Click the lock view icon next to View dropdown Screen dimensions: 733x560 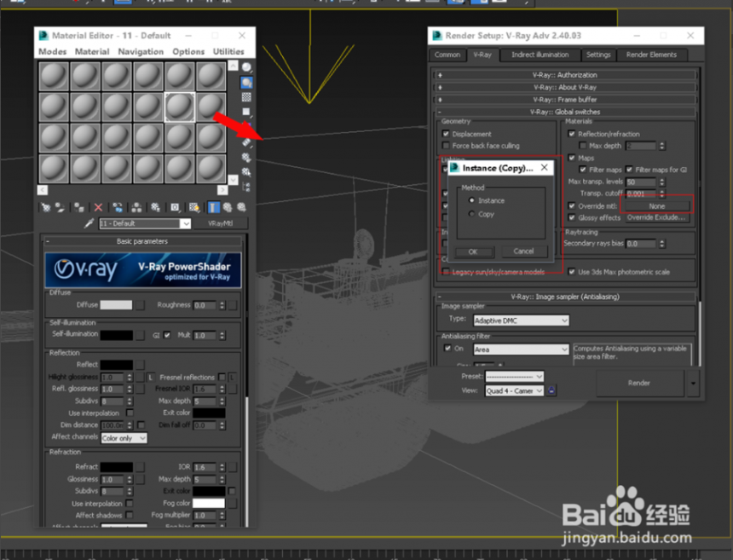(x=551, y=390)
